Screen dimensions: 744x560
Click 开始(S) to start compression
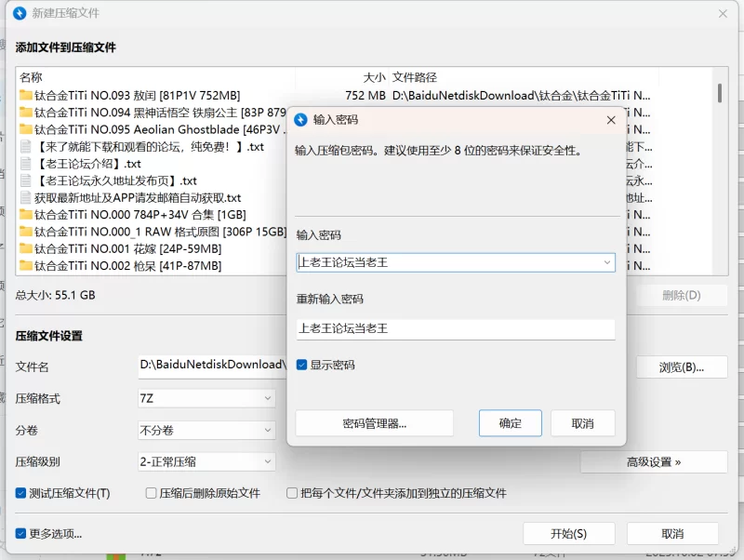click(569, 534)
